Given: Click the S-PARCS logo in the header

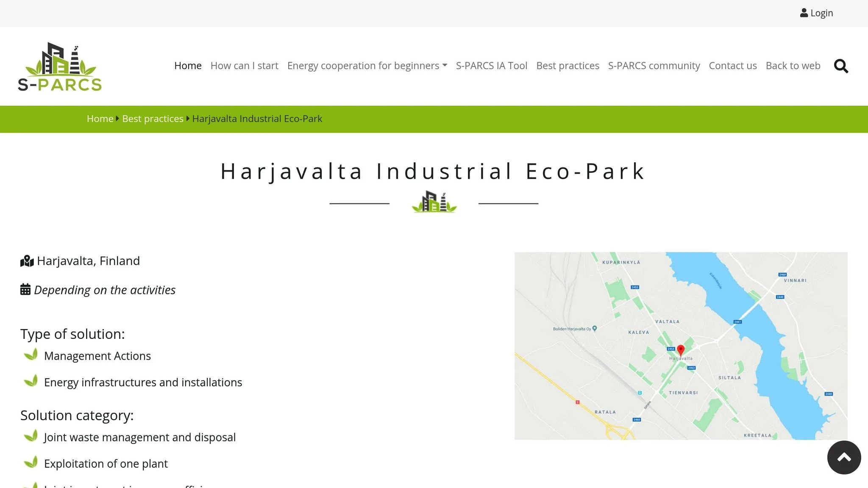Looking at the screenshot, I should 60,67.
